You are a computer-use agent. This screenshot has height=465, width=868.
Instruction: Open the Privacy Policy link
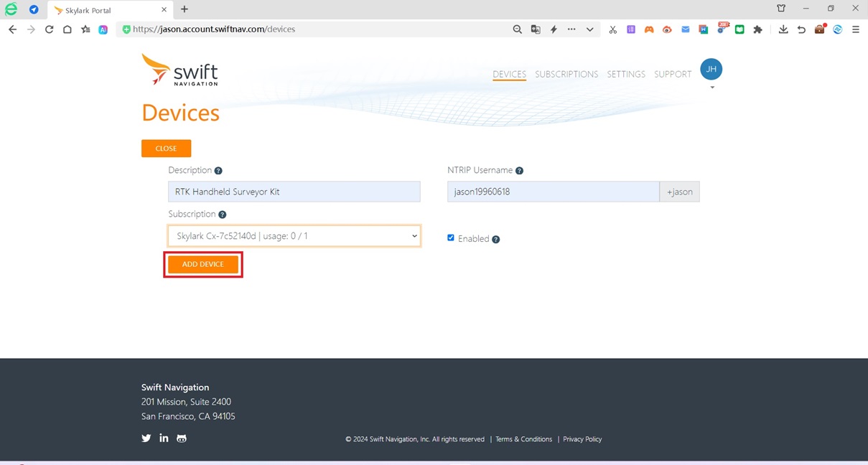[582, 439]
